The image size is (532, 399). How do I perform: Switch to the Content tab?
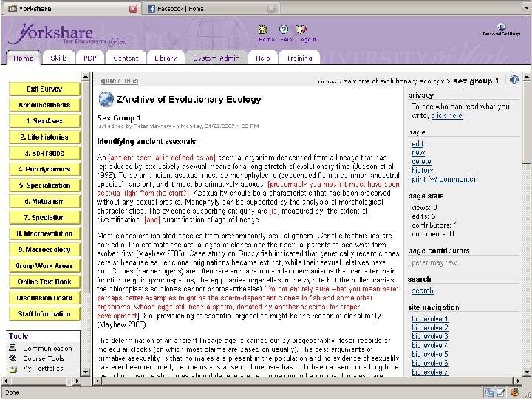pos(126,58)
